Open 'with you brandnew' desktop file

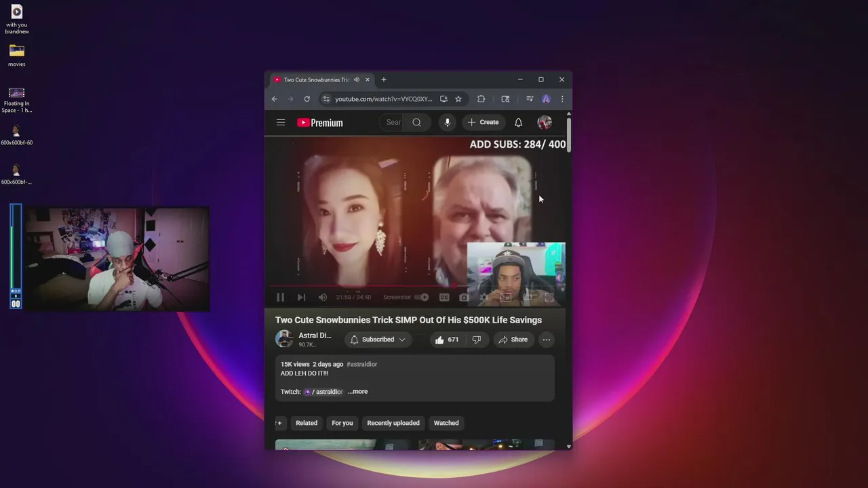(x=17, y=19)
